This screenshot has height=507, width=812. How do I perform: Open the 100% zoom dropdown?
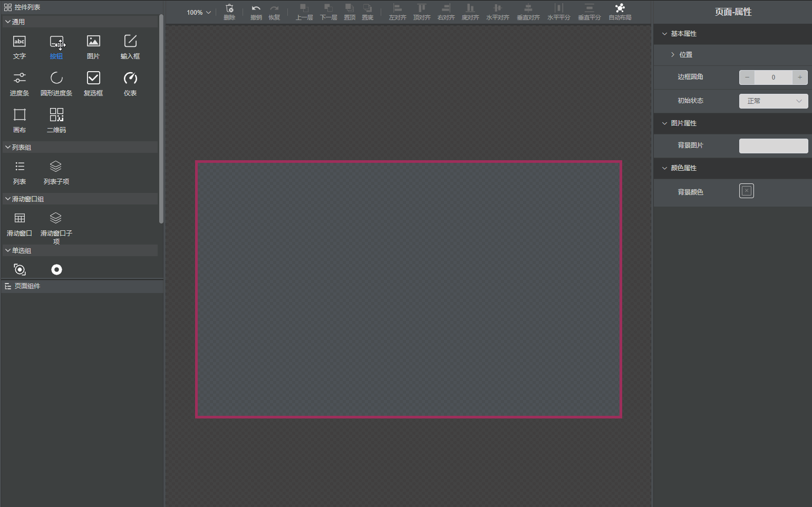point(199,12)
